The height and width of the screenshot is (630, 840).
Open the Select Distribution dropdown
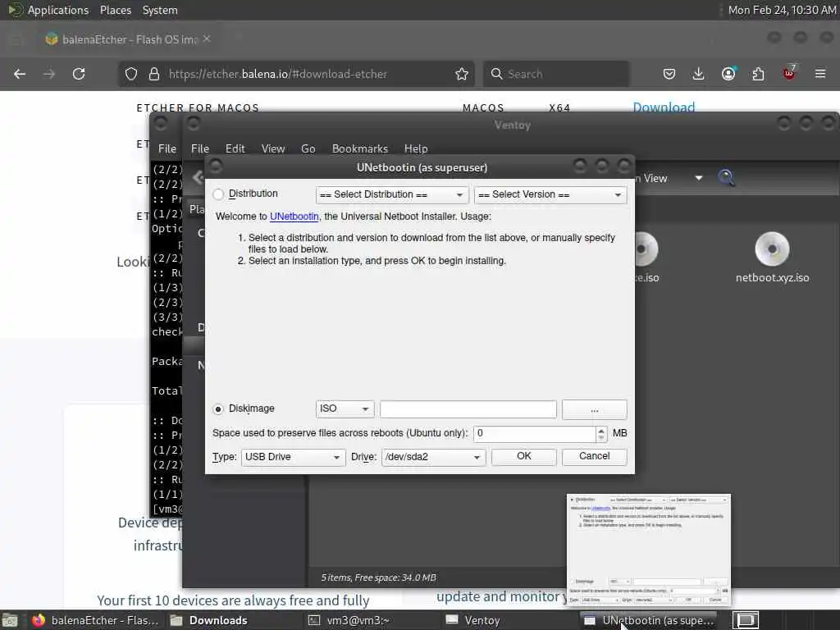pyautogui.click(x=392, y=194)
